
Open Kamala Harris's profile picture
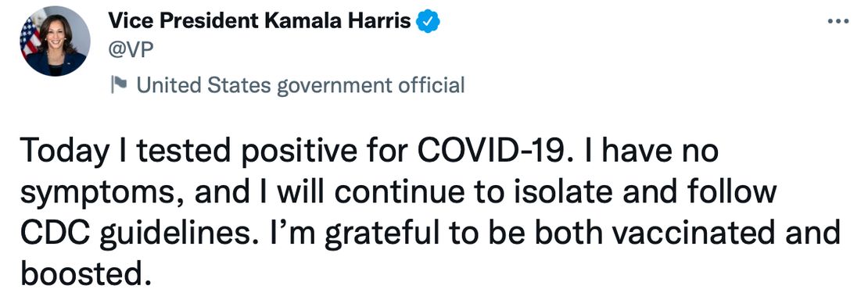click(55, 41)
